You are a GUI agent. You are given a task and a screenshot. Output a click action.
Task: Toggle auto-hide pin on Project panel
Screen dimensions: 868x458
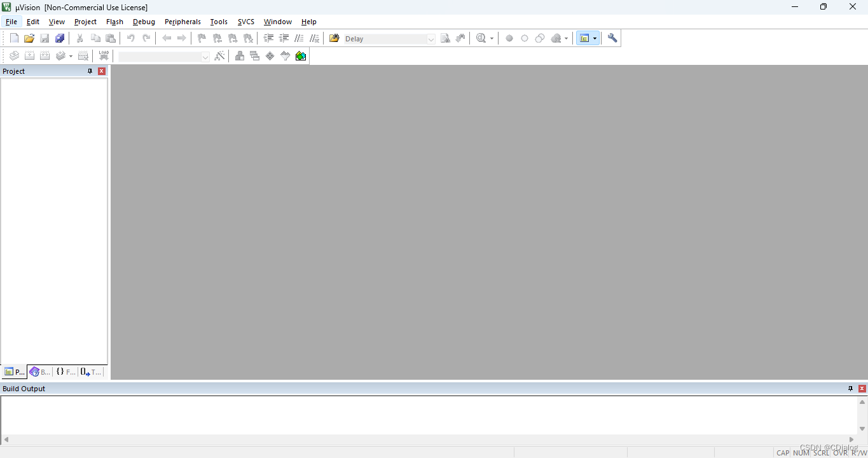coord(90,71)
